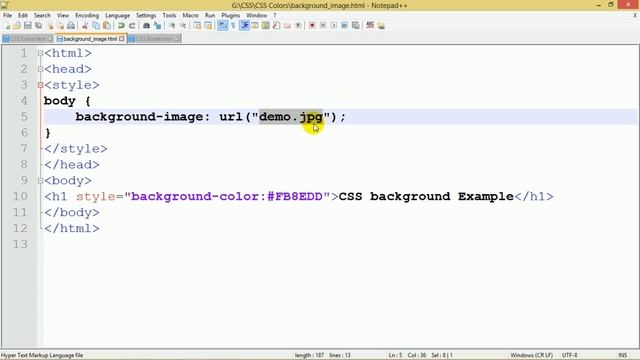Click line number 10 in the margin
This screenshot has width=640, height=360.
pyautogui.click(x=20, y=196)
